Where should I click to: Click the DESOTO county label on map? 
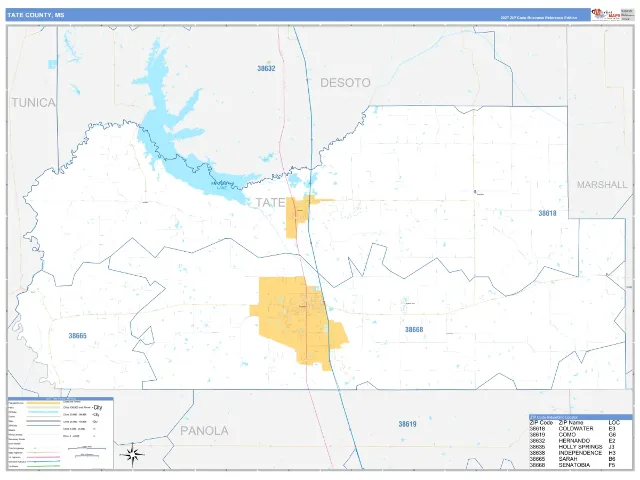(x=345, y=83)
